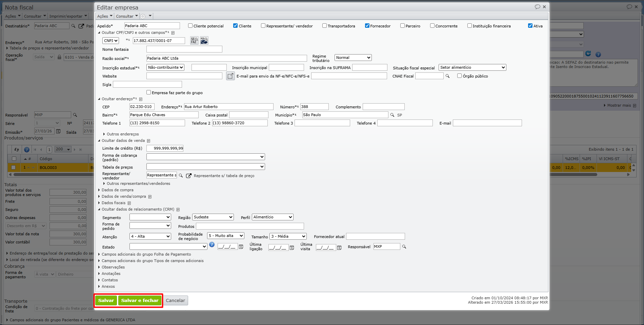Click the Cancelar button
Image resolution: width=644 pixels, height=325 pixels.
coord(175,301)
